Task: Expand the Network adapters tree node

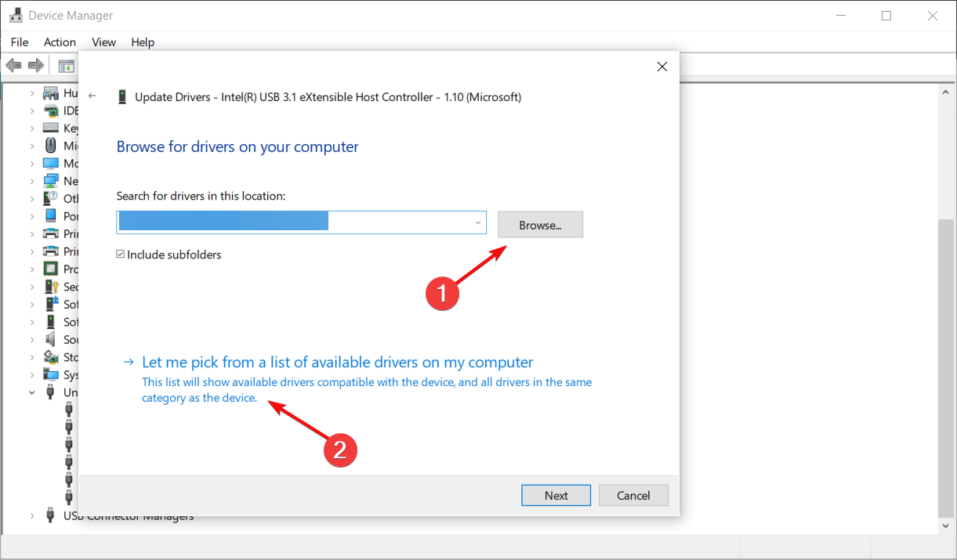Action: coord(32,181)
